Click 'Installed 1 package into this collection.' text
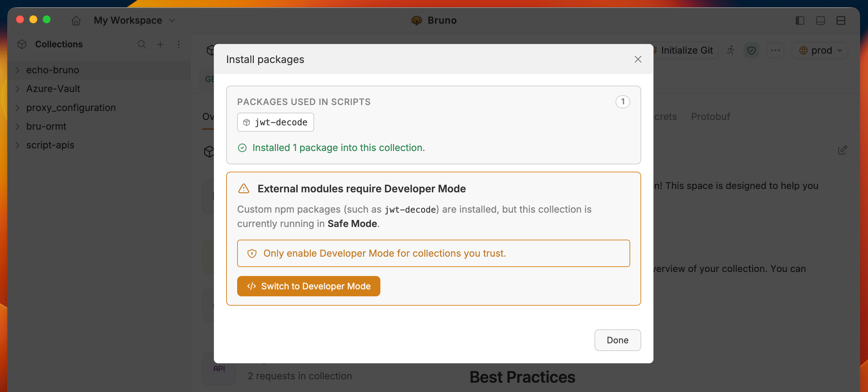The height and width of the screenshot is (392, 868). click(x=338, y=148)
